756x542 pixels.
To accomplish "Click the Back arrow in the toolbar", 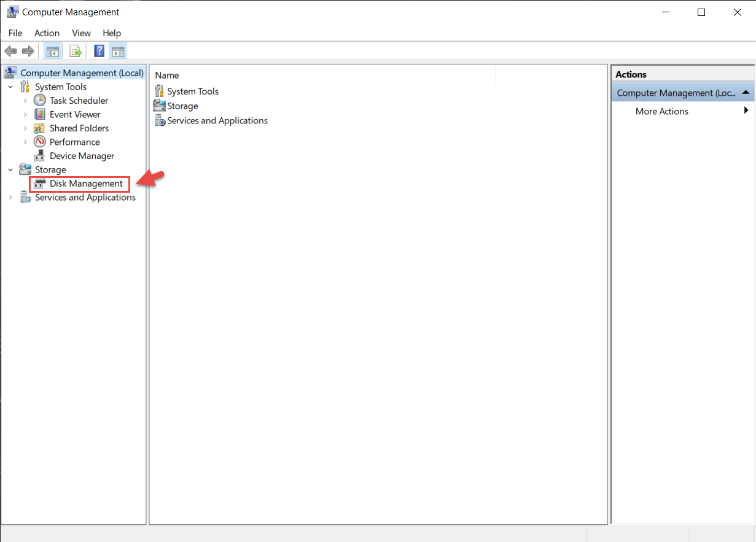I will point(10,51).
